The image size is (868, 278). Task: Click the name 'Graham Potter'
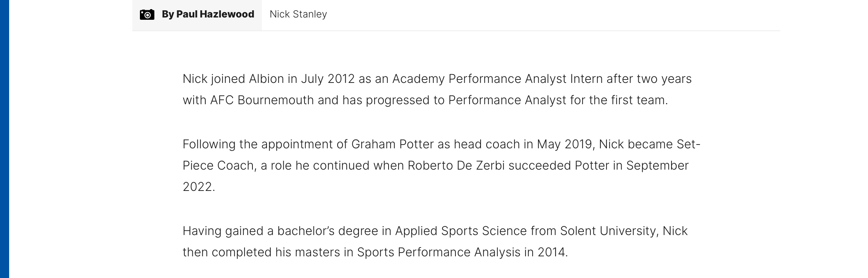(x=392, y=144)
